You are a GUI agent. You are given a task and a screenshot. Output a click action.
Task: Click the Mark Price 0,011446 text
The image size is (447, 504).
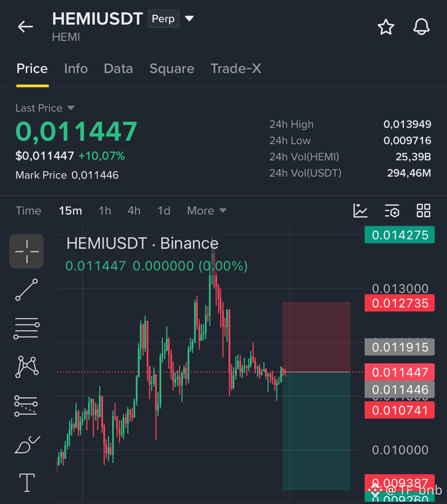click(67, 175)
